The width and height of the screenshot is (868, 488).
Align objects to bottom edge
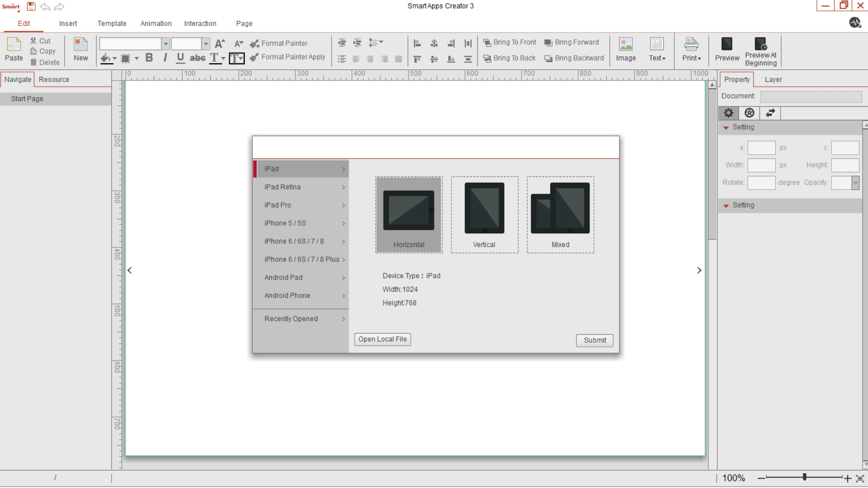451,59
